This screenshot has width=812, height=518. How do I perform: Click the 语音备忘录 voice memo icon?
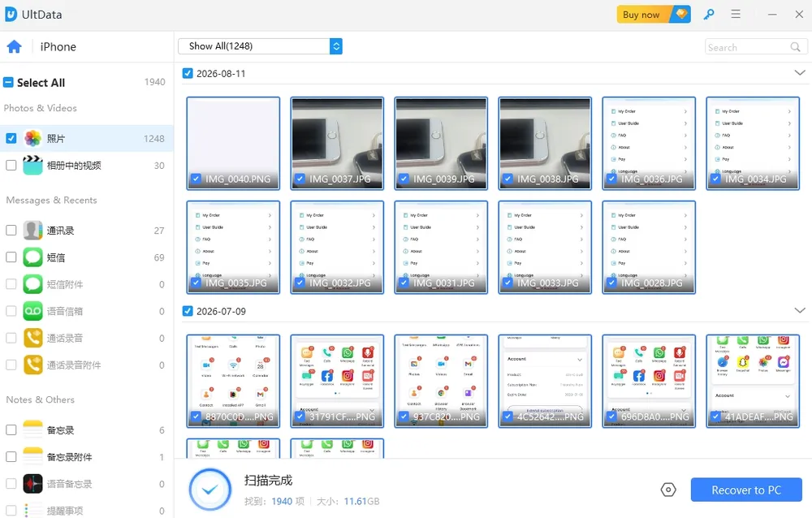click(32, 484)
